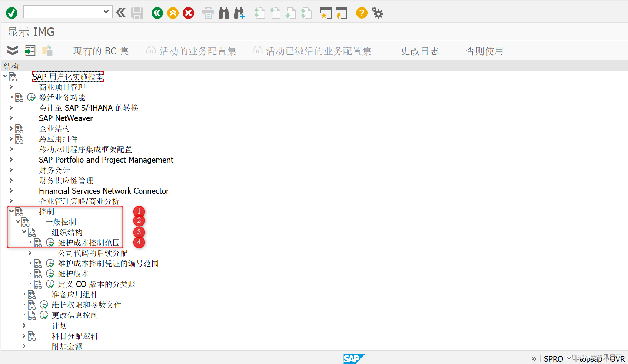Click the red Cancel button
628x364 pixels.
click(189, 13)
